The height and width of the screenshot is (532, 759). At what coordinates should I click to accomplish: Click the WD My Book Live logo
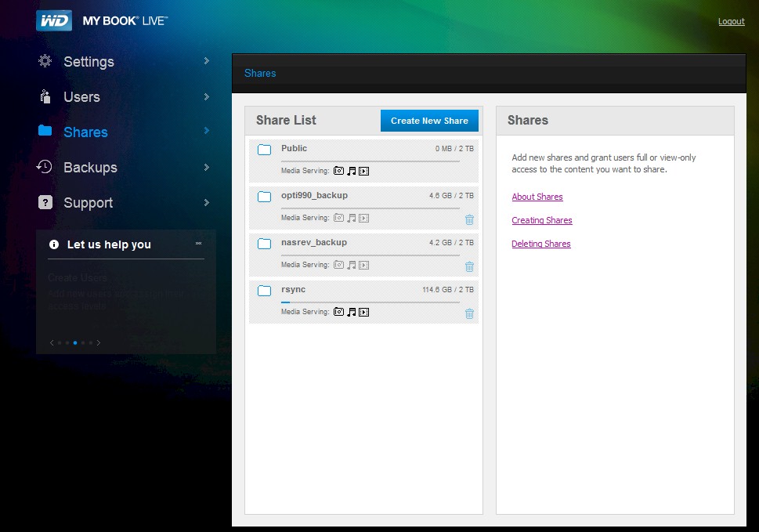(102, 21)
